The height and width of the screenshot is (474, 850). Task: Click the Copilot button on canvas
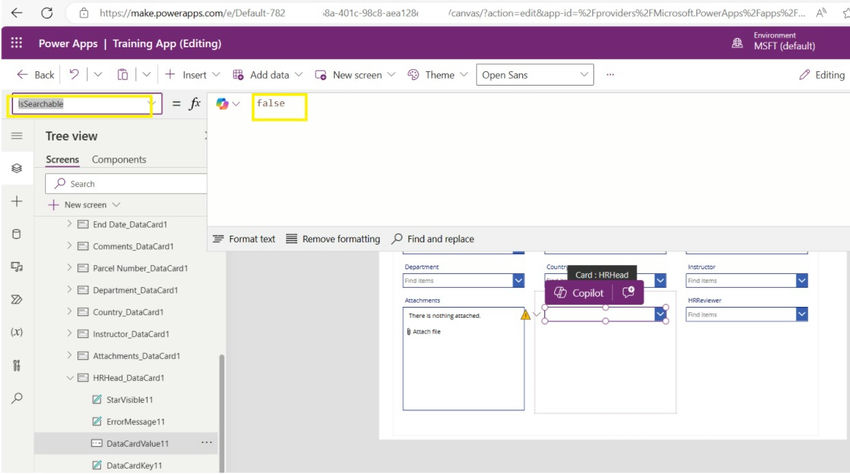coord(578,293)
